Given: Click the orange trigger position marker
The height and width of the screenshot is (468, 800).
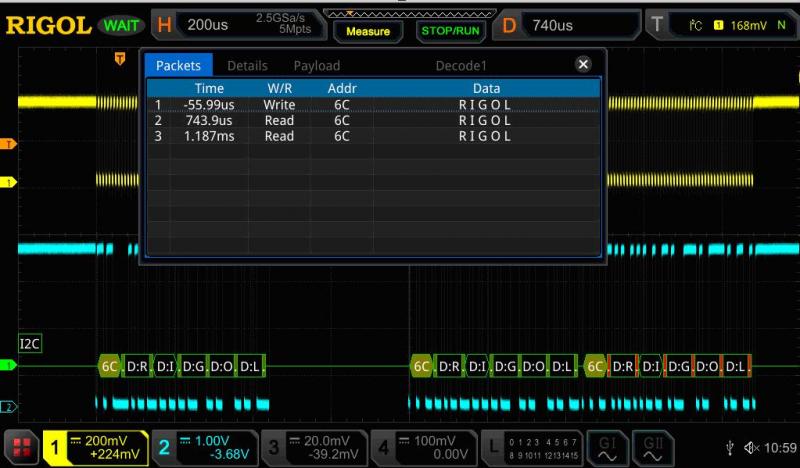Looking at the screenshot, I should (120, 60).
